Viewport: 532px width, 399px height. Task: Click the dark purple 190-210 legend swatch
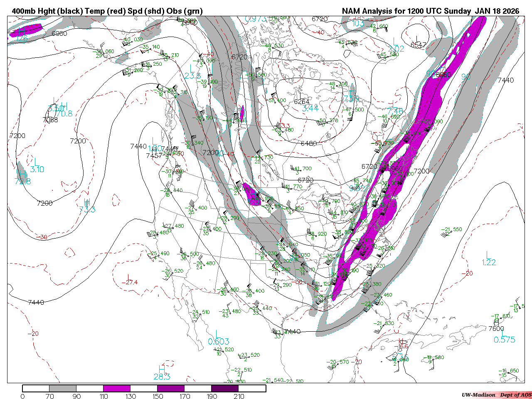click(225, 388)
